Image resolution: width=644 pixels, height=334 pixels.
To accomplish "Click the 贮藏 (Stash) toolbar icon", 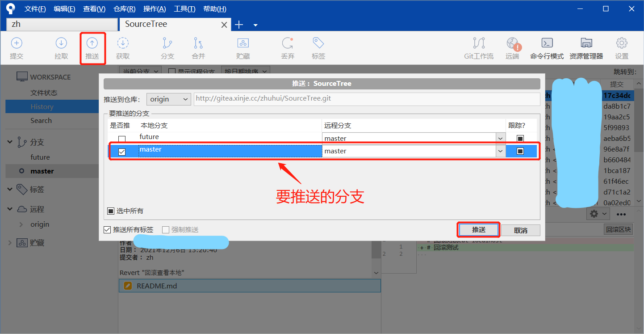I will [243, 43].
